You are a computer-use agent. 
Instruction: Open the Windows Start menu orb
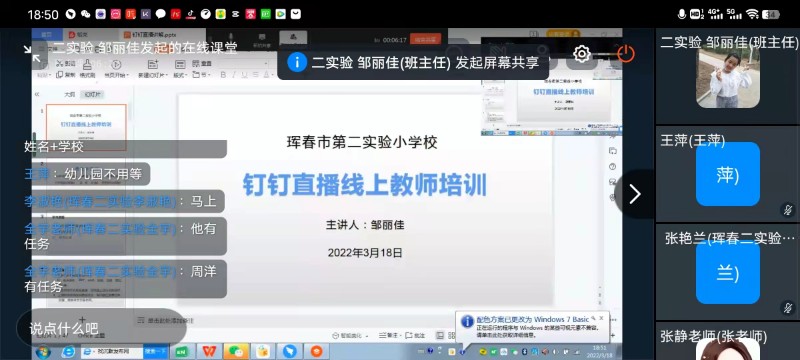(43, 352)
